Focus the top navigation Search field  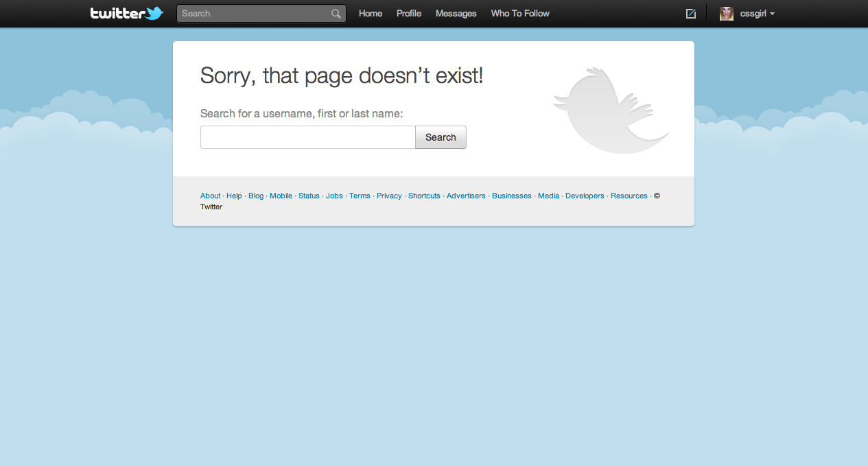[x=261, y=14]
